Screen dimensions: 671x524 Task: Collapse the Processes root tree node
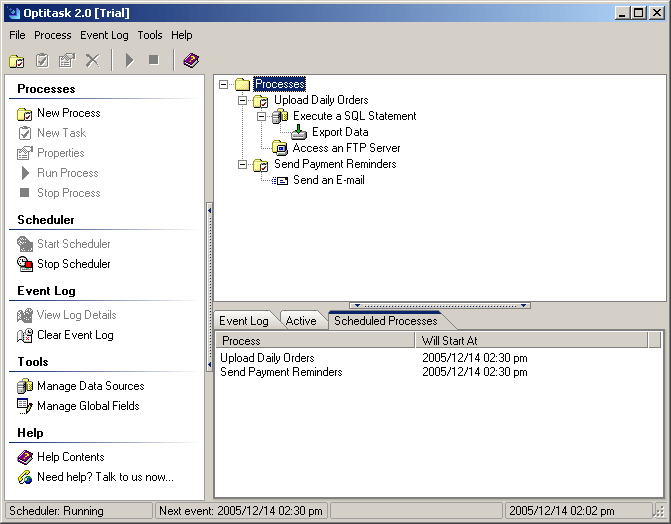223,84
